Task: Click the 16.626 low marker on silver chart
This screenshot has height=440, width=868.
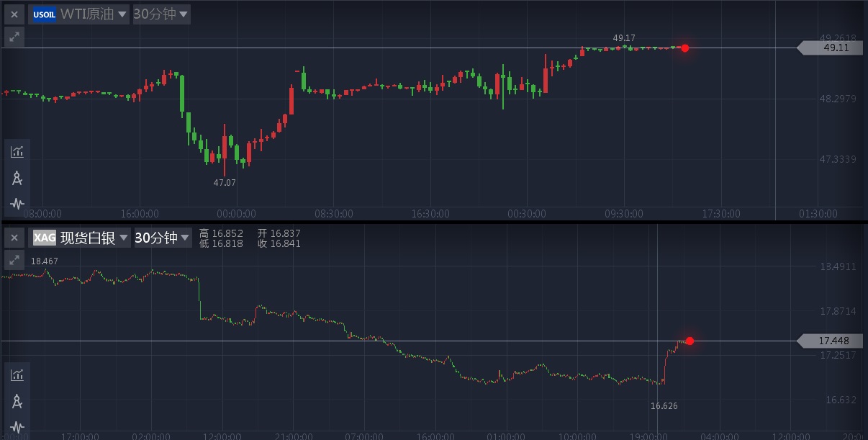Action: tap(664, 406)
